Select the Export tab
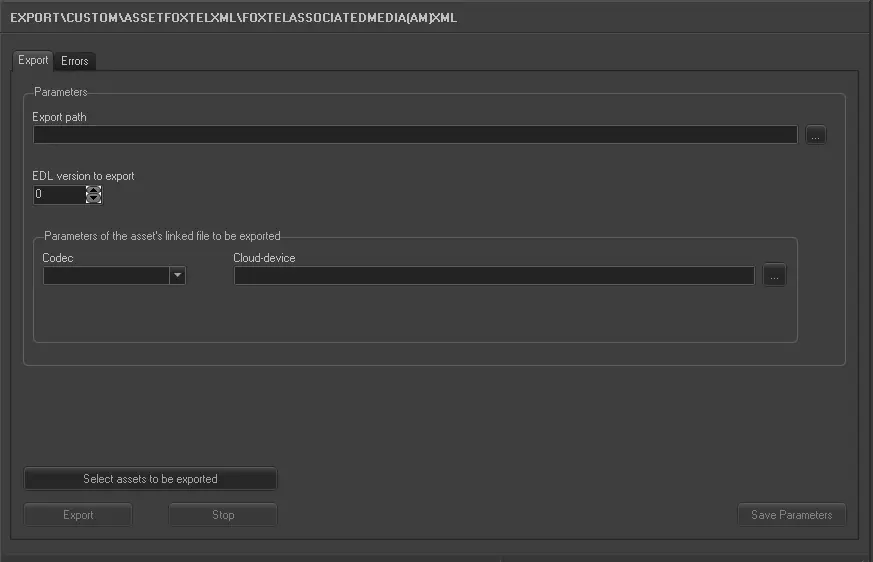The image size is (873, 562). point(33,60)
